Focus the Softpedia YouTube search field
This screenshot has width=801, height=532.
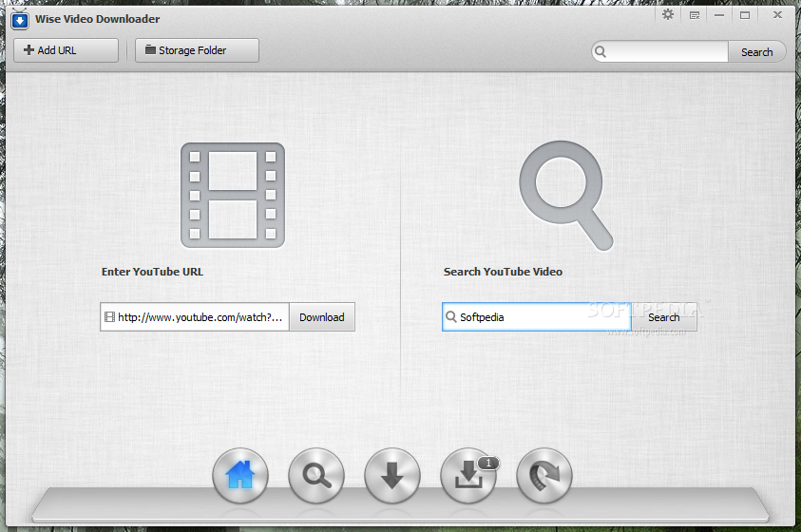(537, 317)
